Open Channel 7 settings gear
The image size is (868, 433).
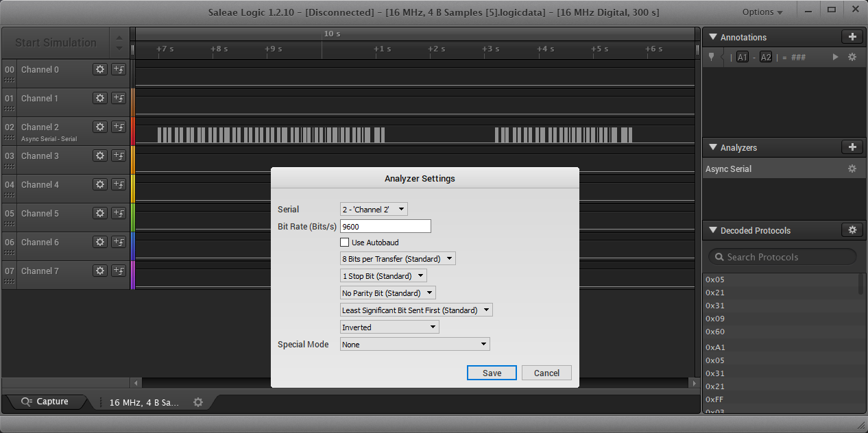(x=100, y=271)
